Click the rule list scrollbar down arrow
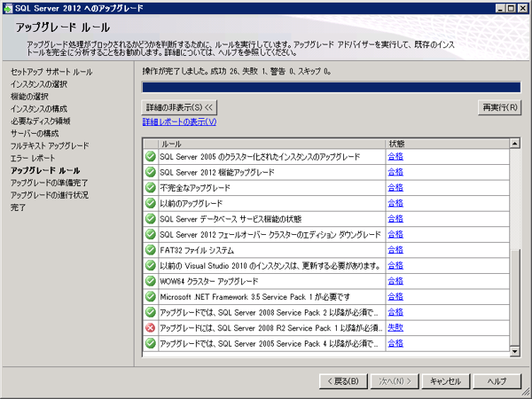The width and height of the screenshot is (532, 399). click(x=514, y=351)
